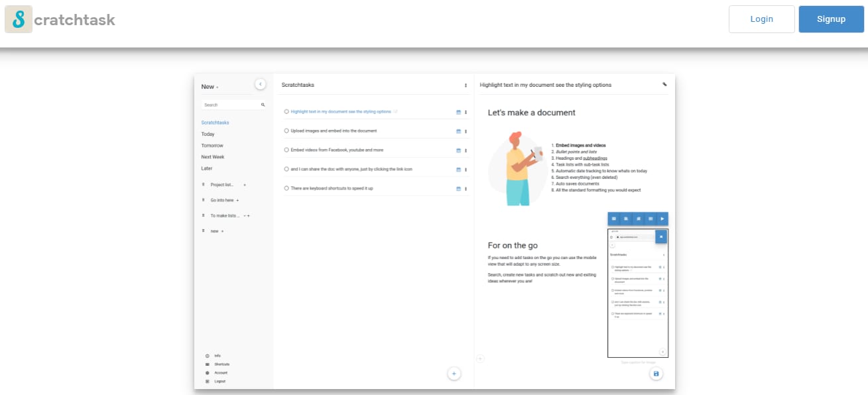Open calendar icon for 'Embed videos' task
Screen dimensions: 868x395
click(x=458, y=150)
